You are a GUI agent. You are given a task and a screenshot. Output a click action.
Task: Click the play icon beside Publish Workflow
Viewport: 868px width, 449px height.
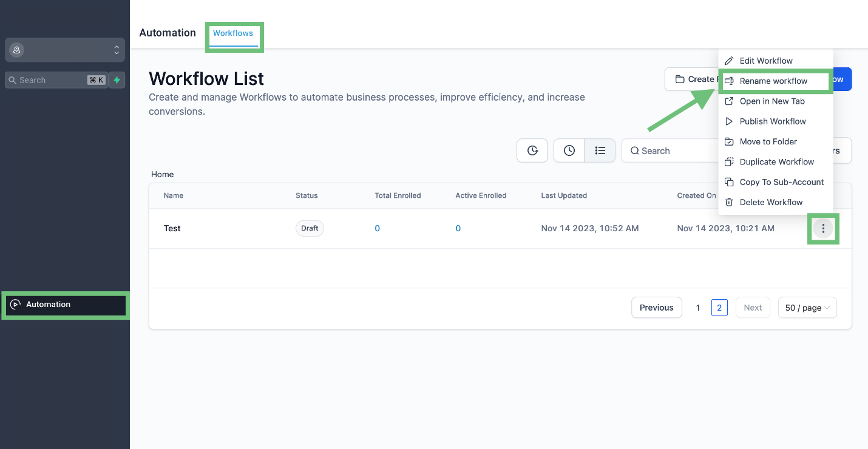729,121
